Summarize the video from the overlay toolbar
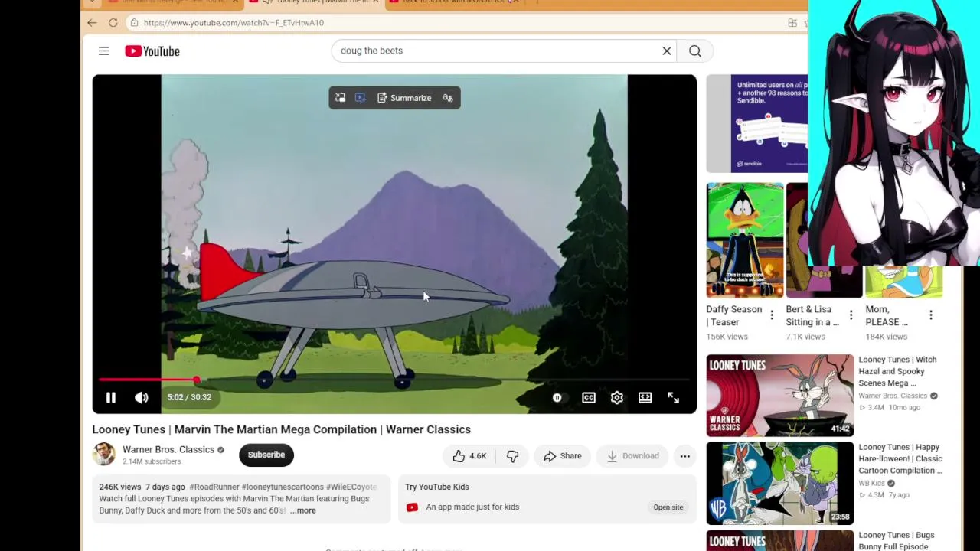 (x=404, y=98)
